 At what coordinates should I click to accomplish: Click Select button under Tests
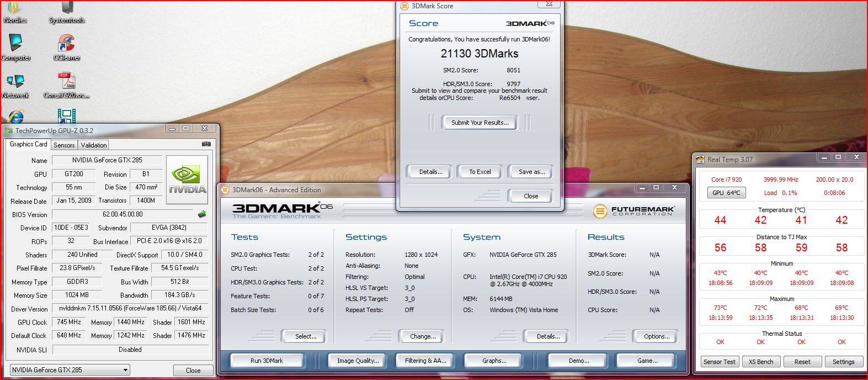tap(306, 336)
